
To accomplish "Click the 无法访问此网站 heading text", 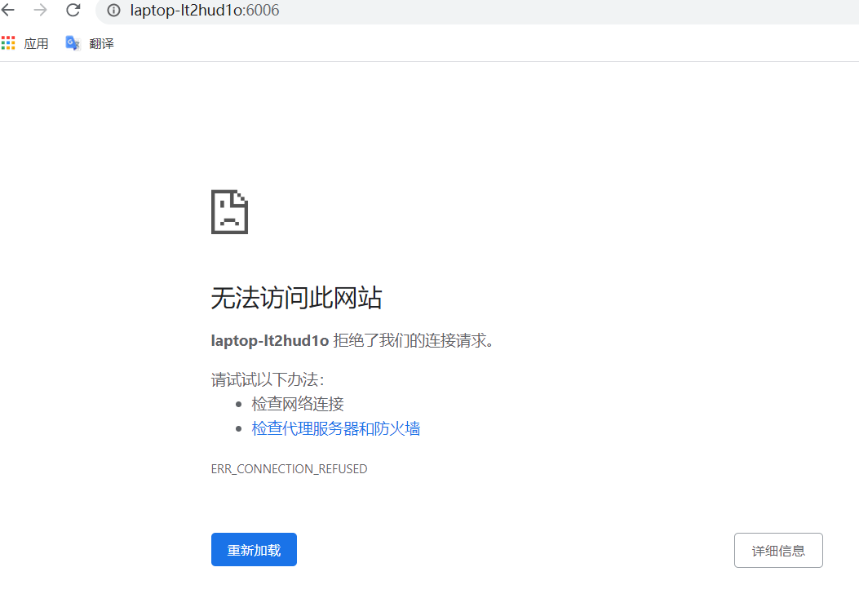I will 297,298.
